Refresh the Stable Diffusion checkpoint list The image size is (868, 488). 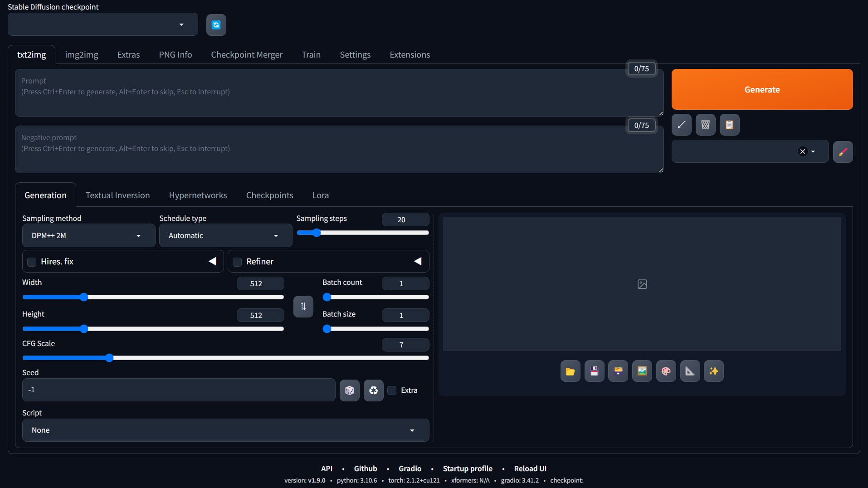point(216,25)
